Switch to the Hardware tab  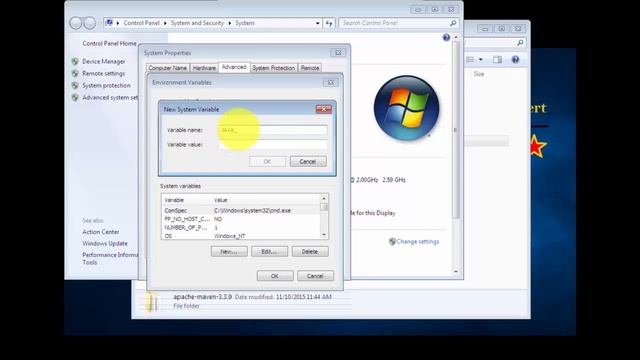204,68
